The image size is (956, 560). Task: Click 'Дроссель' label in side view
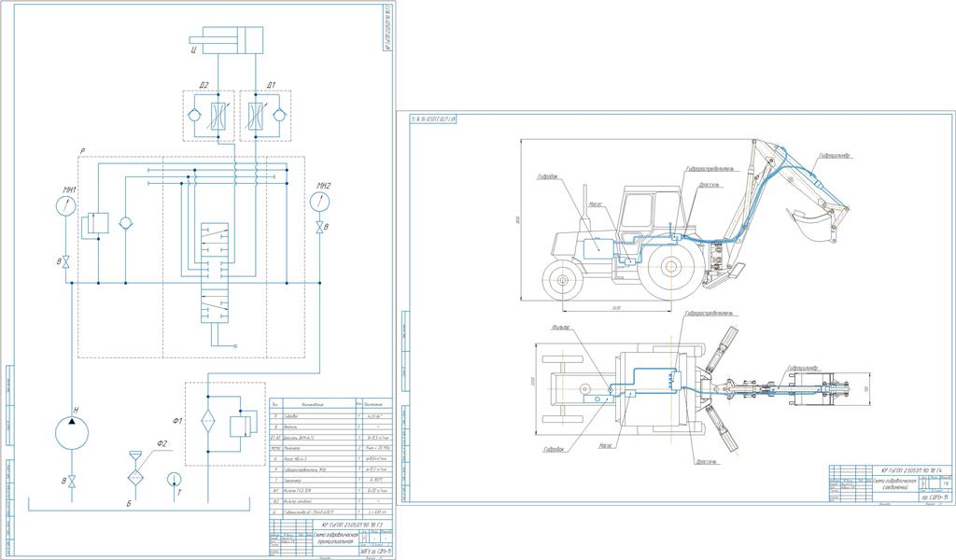(x=709, y=183)
